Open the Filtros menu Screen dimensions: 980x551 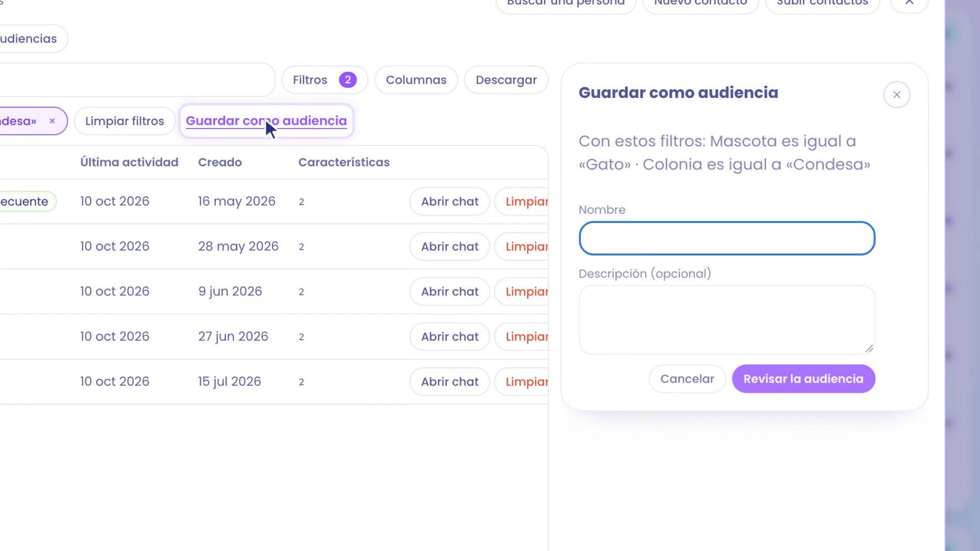325,80
